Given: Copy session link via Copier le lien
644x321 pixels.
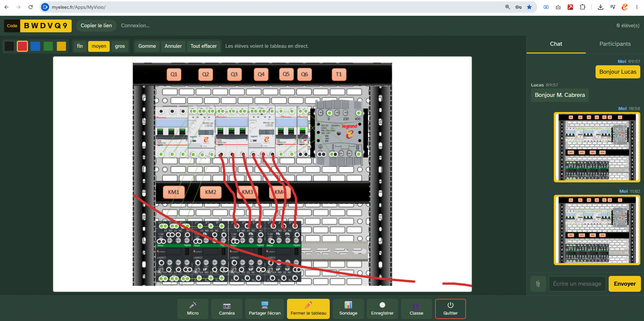Looking at the screenshot, I should [96, 26].
